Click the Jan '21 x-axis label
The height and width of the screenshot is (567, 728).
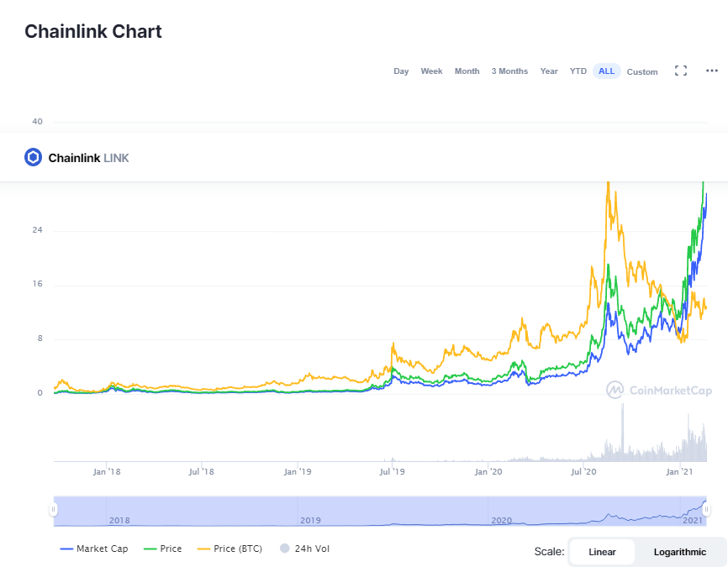tap(679, 472)
